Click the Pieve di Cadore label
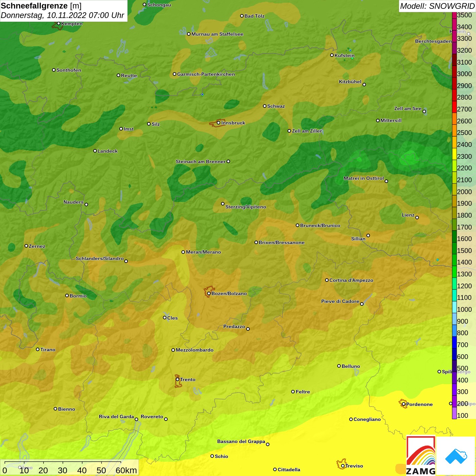The width and height of the screenshot is (476, 476). click(340, 301)
